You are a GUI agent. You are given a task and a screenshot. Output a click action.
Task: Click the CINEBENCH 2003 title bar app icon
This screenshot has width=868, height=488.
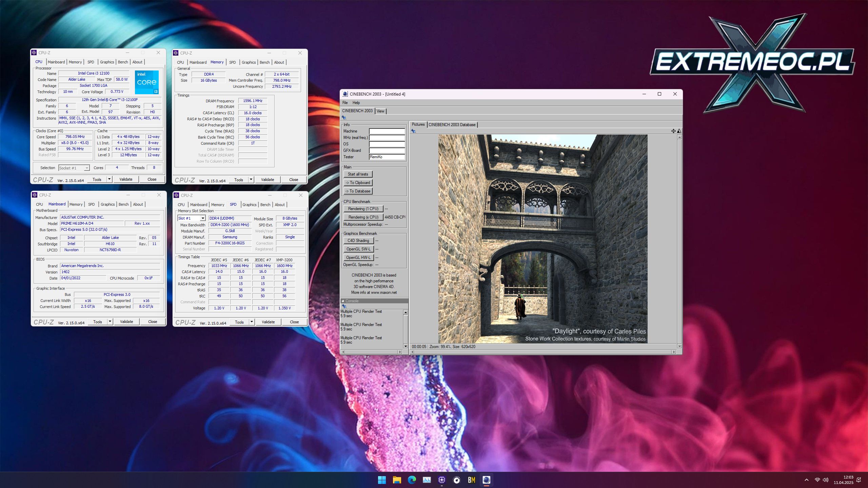click(x=345, y=94)
